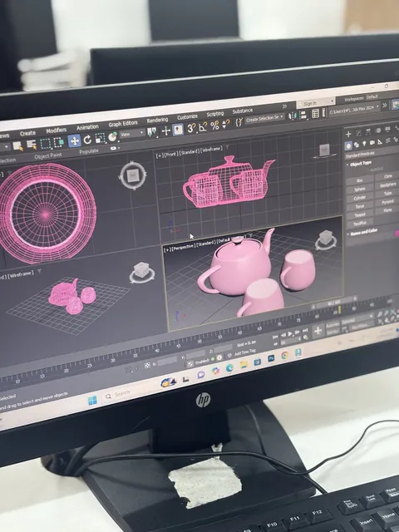Open the Lights category icon
Screen dimensions: 399x532
(x=364, y=144)
